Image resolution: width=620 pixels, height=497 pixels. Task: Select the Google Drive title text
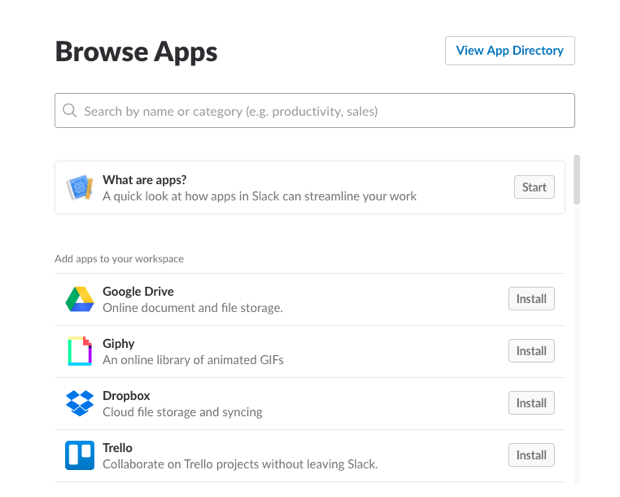[x=138, y=291]
